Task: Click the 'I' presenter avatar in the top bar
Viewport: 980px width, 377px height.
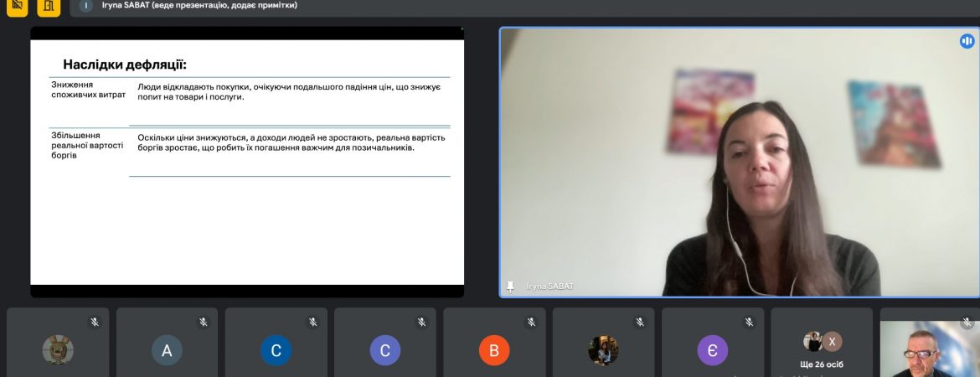Action: (x=86, y=6)
